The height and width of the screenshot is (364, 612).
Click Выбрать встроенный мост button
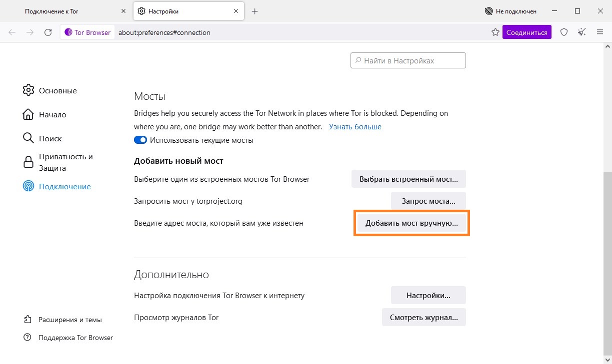coord(408,179)
